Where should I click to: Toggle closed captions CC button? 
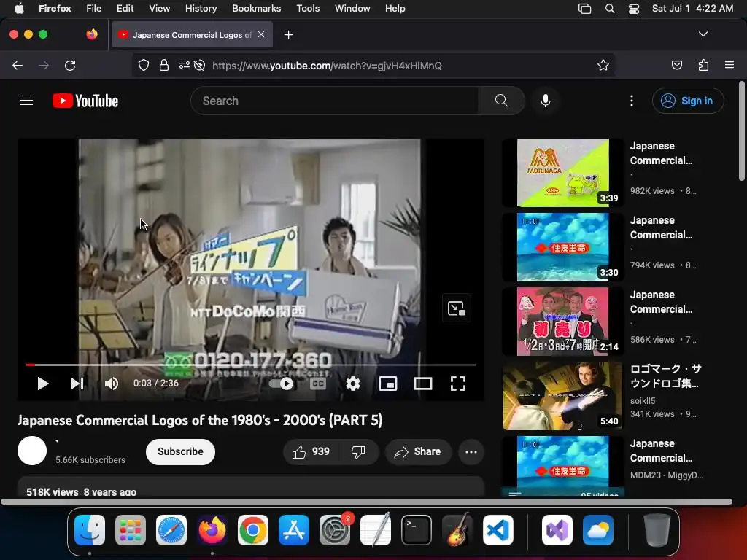coord(318,384)
